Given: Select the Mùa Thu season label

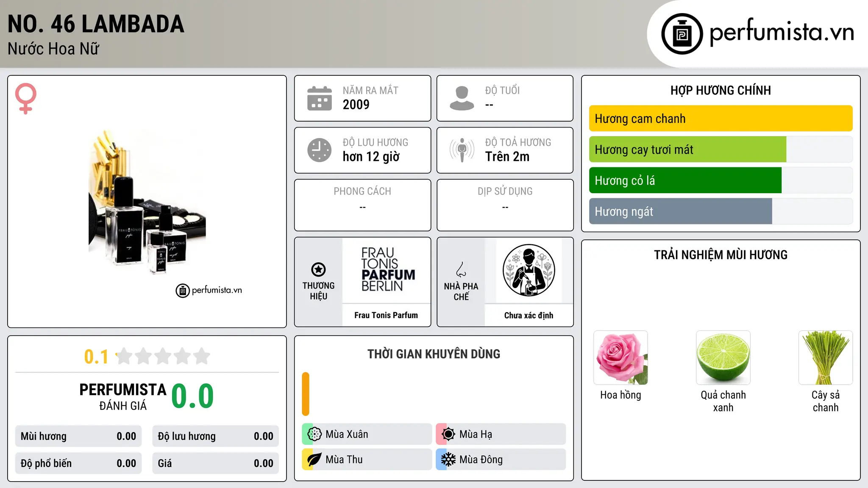Looking at the screenshot, I should tap(344, 460).
